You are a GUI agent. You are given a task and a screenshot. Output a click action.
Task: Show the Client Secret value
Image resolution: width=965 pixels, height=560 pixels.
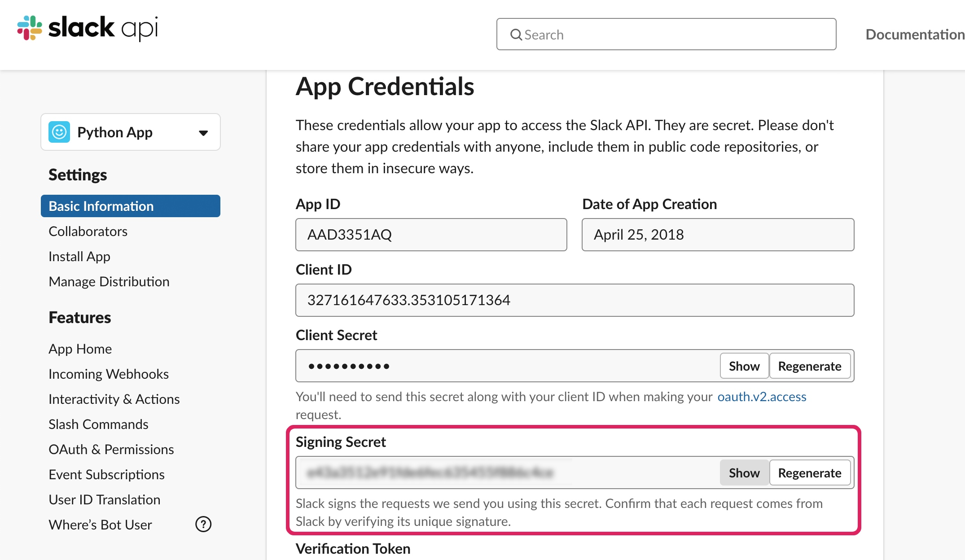coord(744,366)
